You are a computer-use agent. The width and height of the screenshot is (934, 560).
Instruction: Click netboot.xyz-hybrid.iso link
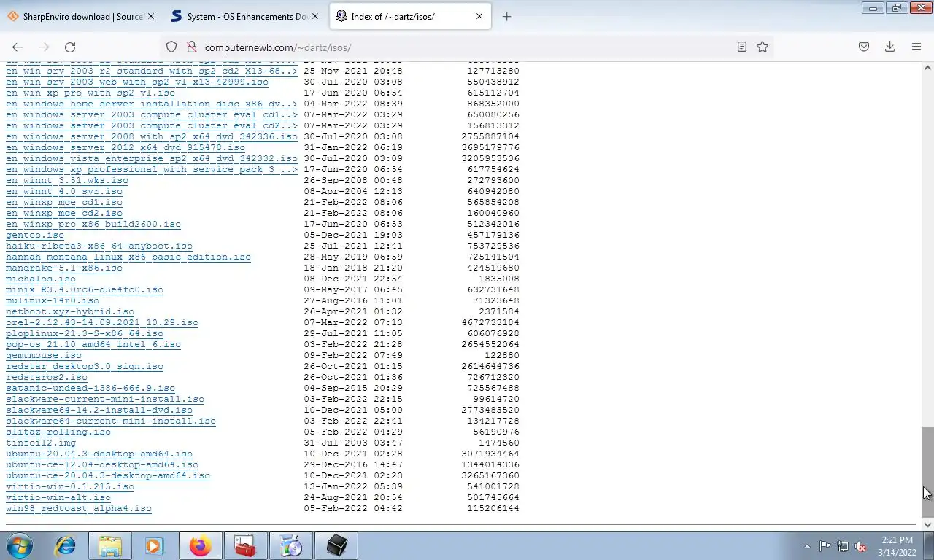tap(70, 311)
